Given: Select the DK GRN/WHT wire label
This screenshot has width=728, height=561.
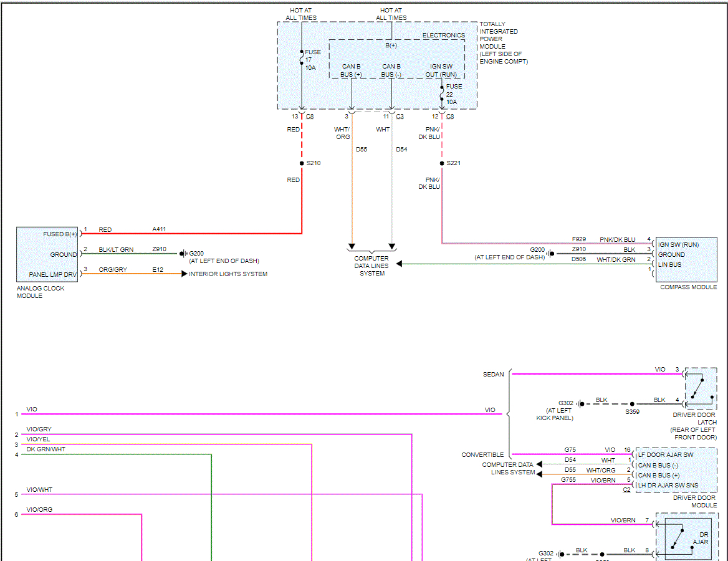Looking at the screenshot, I should 45,449.
